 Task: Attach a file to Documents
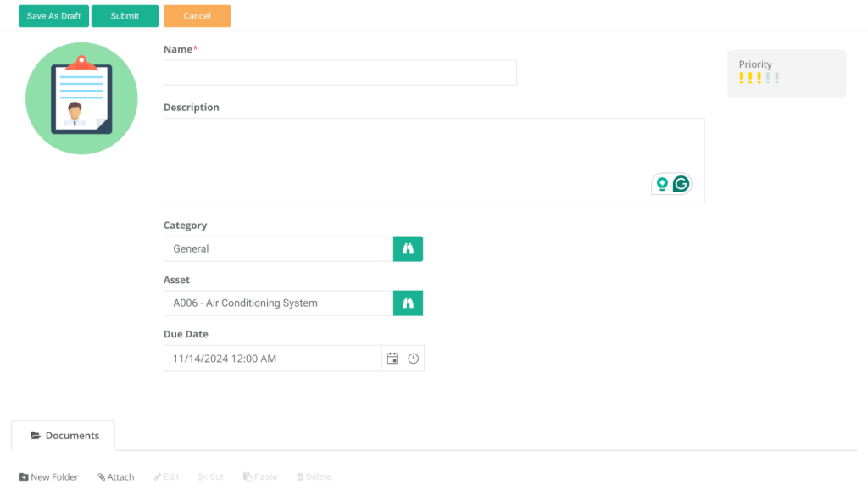[x=115, y=476]
